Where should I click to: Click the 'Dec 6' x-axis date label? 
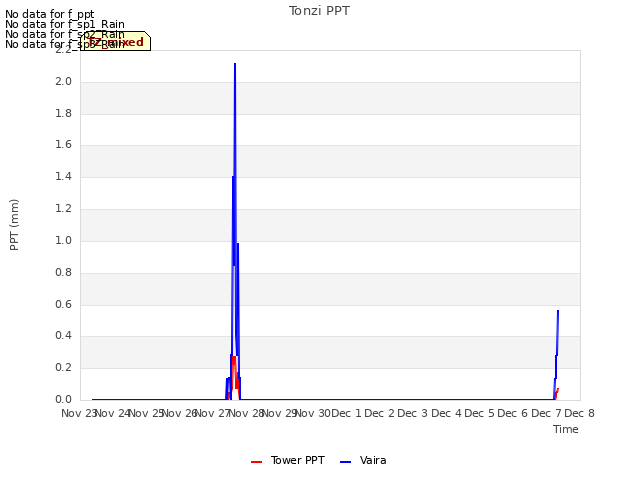coord(513,413)
